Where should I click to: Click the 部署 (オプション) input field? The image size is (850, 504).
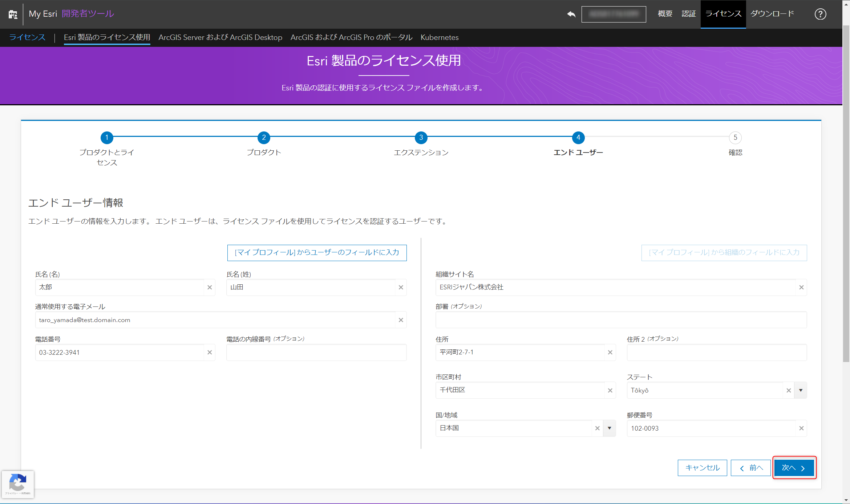point(621,320)
